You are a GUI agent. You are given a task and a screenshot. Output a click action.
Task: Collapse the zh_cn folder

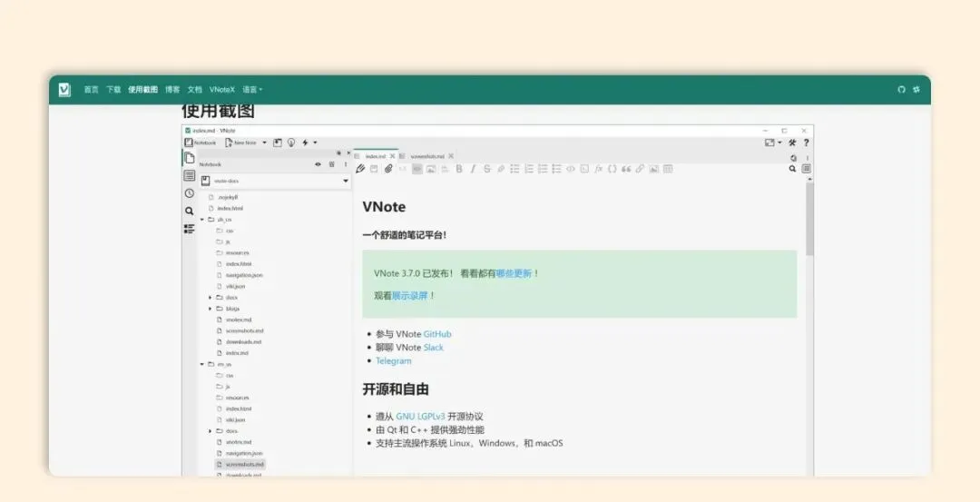pyautogui.click(x=201, y=220)
